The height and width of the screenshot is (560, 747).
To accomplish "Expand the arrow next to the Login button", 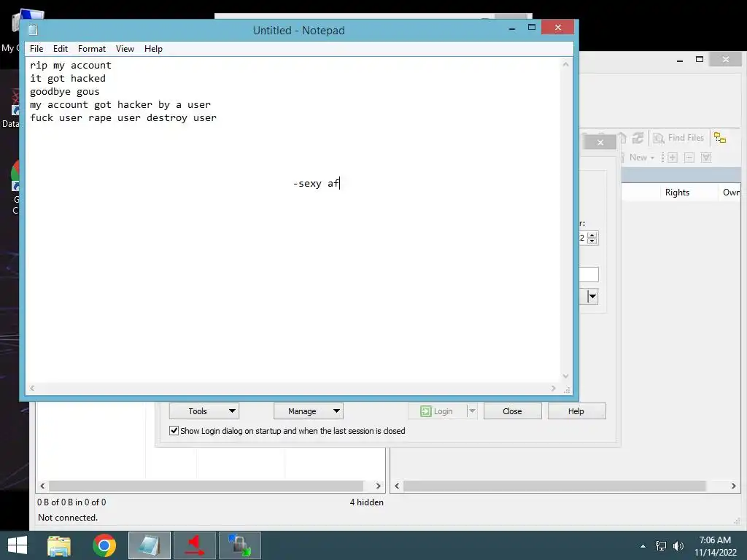I will [x=472, y=411].
